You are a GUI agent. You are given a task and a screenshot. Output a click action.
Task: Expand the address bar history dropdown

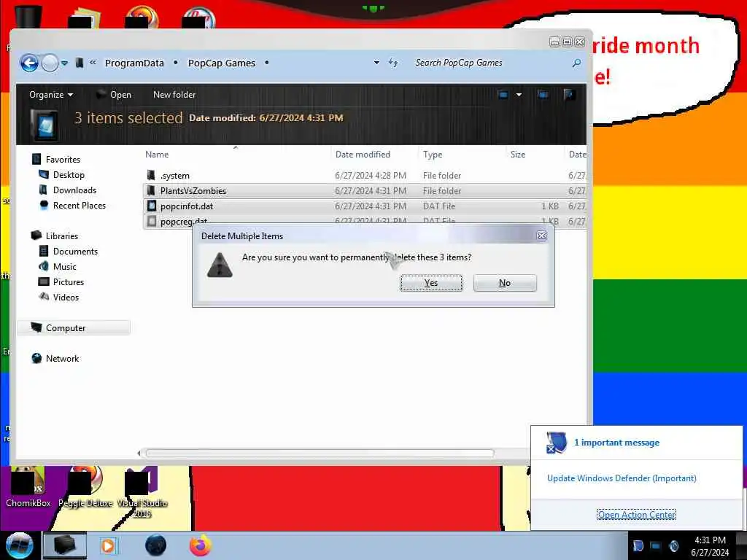point(376,63)
